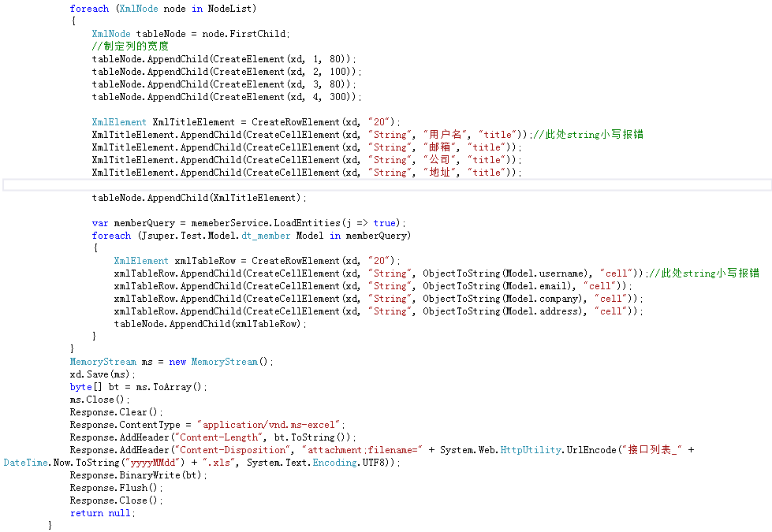Place cursor in the highlighted empty line
This screenshot has height=532, width=772.
pyautogui.click(x=387, y=185)
